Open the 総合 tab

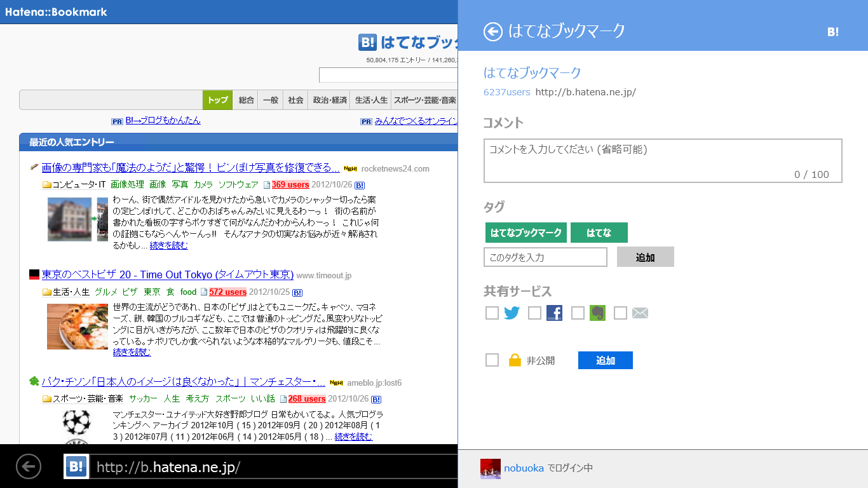click(246, 100)
